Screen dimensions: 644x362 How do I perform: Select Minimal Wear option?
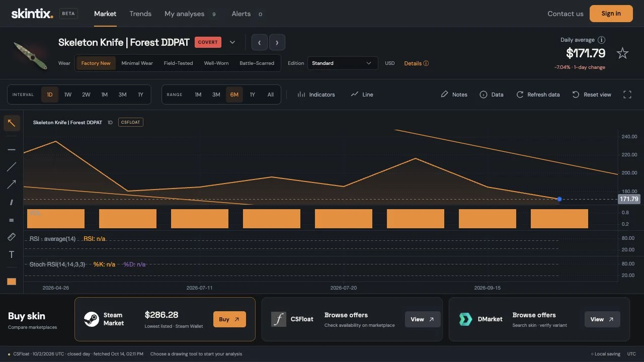coord(137,63)
